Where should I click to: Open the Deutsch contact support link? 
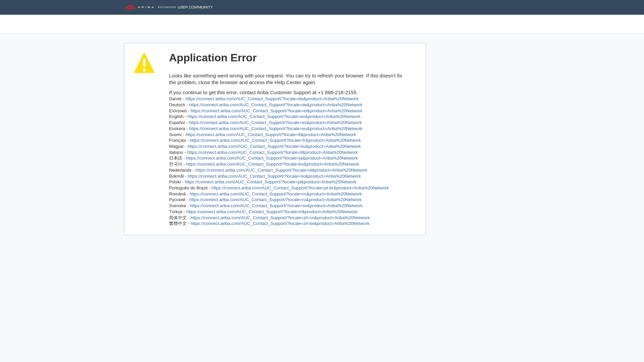pos(276,105)
